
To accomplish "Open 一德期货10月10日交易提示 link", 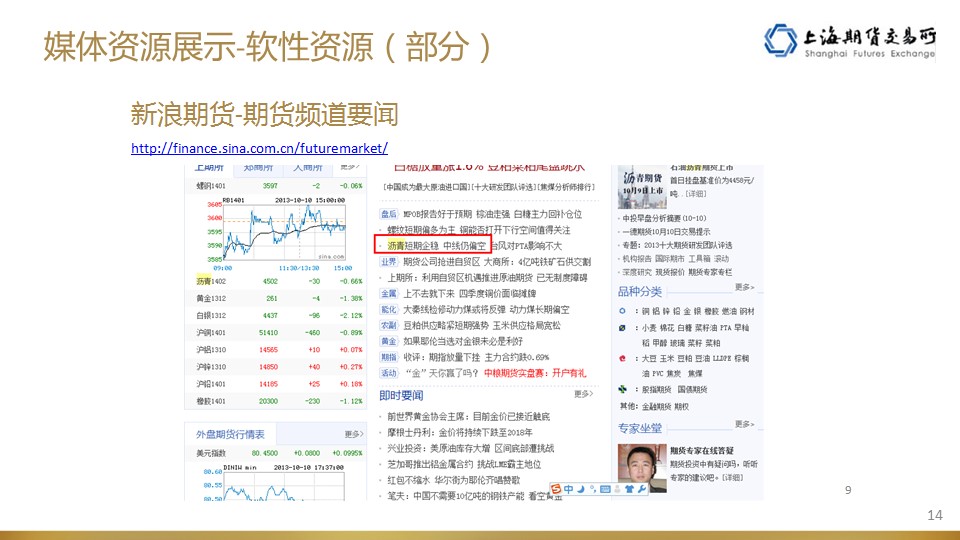I will (x=666, y=231).
